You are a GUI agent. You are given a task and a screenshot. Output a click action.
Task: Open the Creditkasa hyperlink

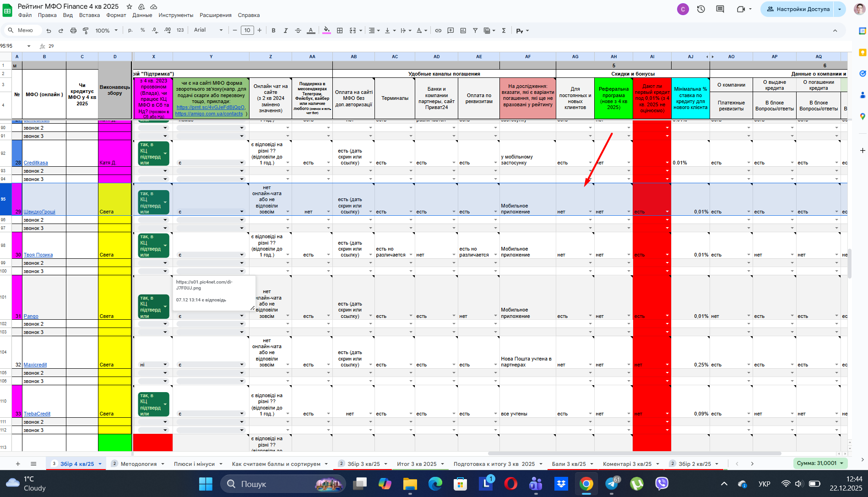coord(36,163)
